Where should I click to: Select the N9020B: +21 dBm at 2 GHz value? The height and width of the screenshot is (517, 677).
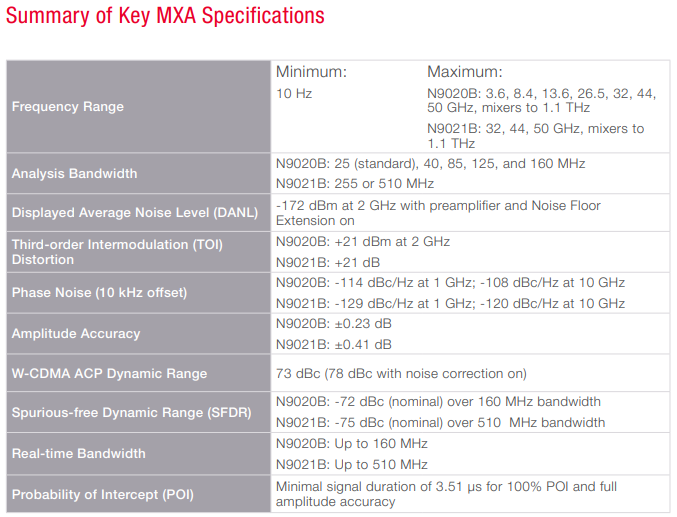363,241
